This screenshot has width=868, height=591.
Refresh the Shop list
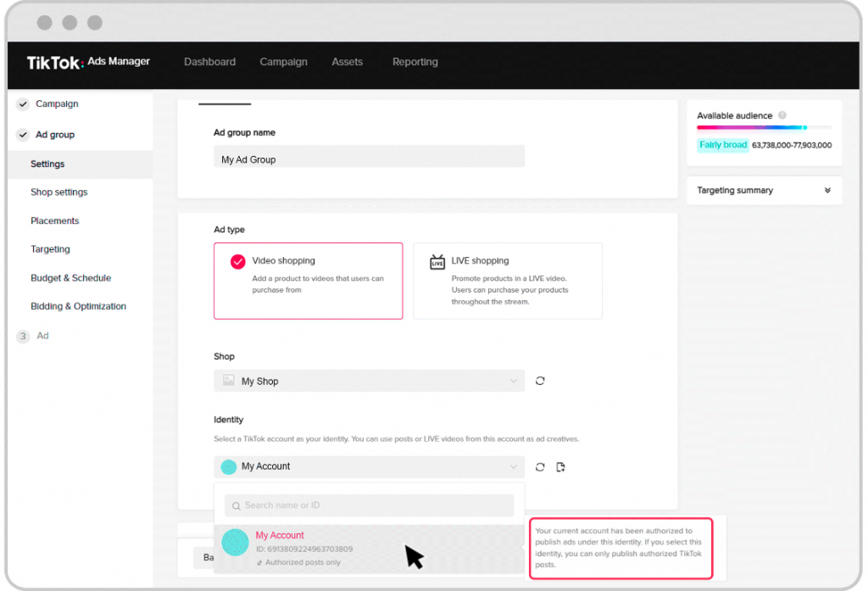(540, 381)
